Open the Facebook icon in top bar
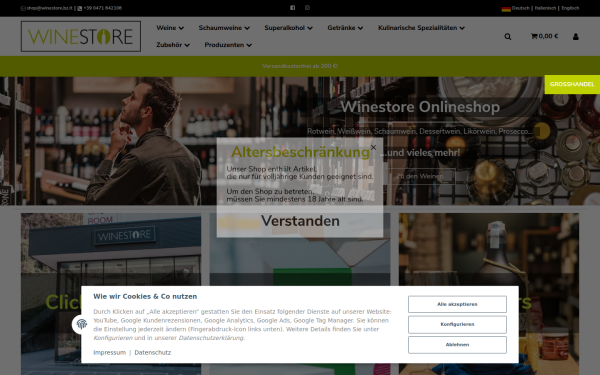The image size is (600, 375). (x=292, y=8)
